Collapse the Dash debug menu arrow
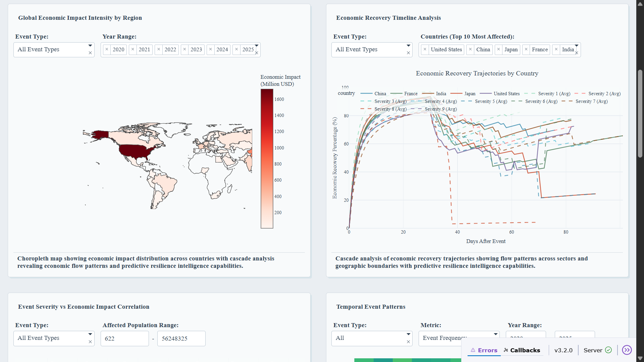This screenshot has width=644, height=362. 627,350
